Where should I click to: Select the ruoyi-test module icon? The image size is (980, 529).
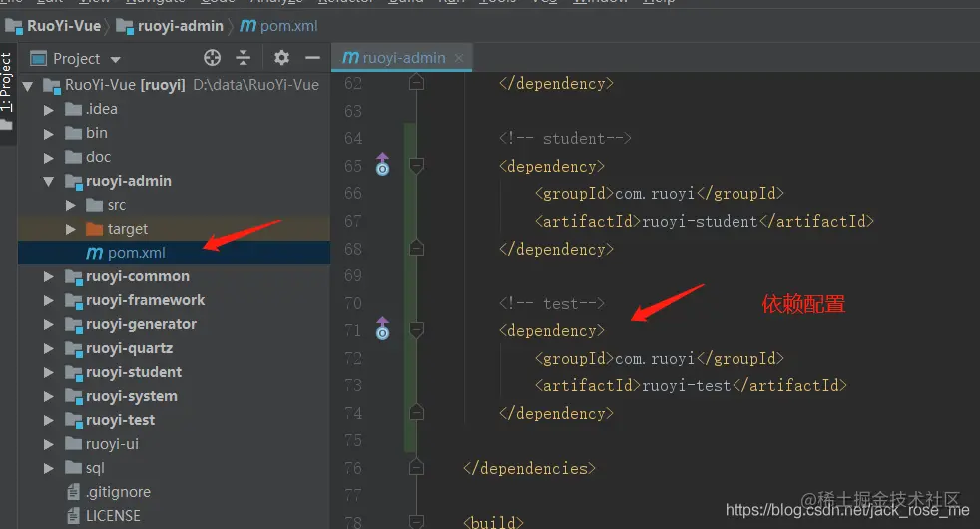74,421
